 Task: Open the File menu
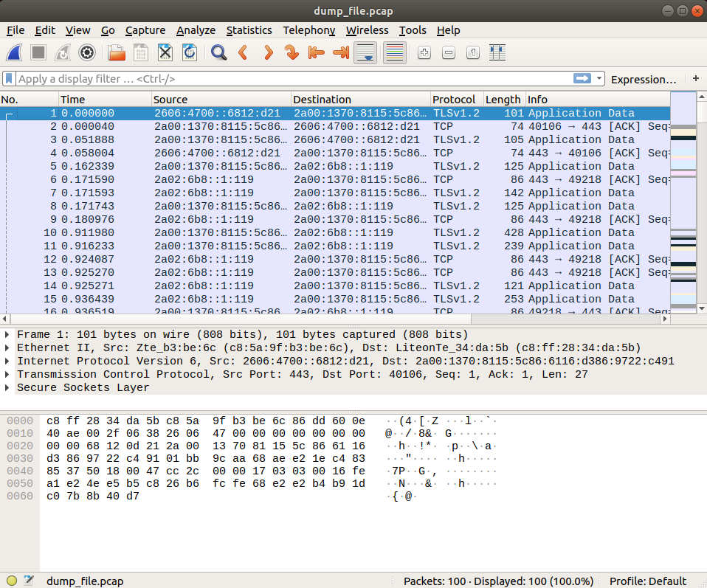15,30
